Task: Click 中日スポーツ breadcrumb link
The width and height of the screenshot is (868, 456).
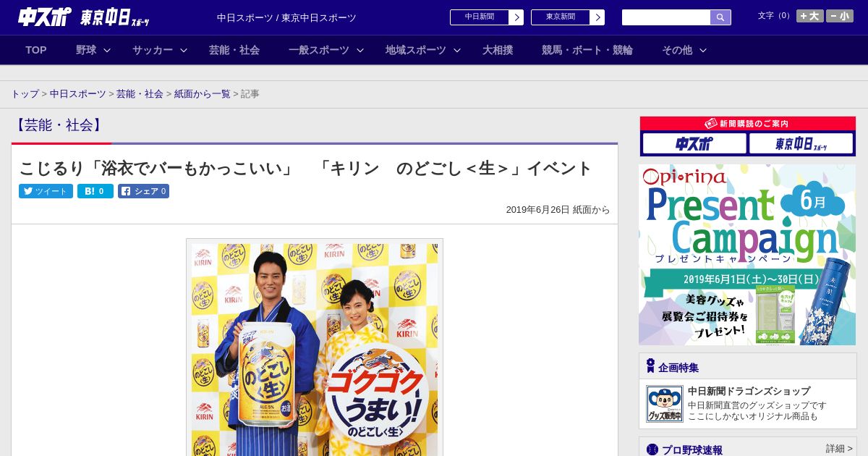Action: [78, 94]
